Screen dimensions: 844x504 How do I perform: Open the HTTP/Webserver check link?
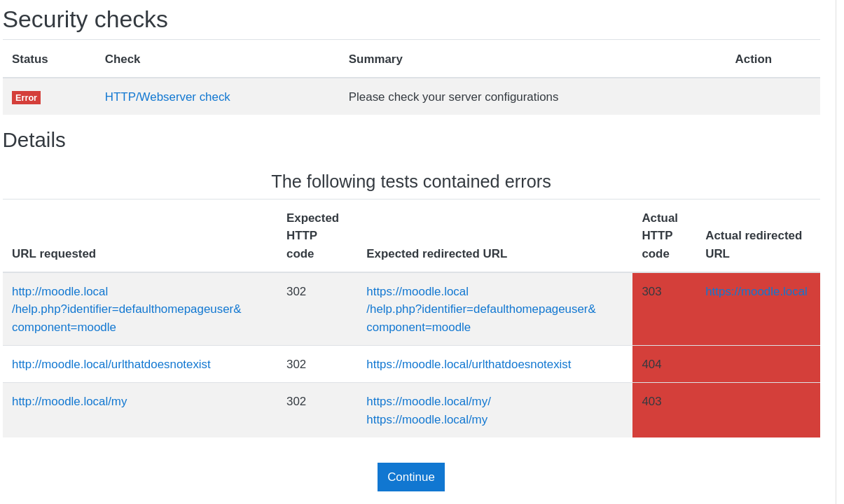[x=167, y=97]
